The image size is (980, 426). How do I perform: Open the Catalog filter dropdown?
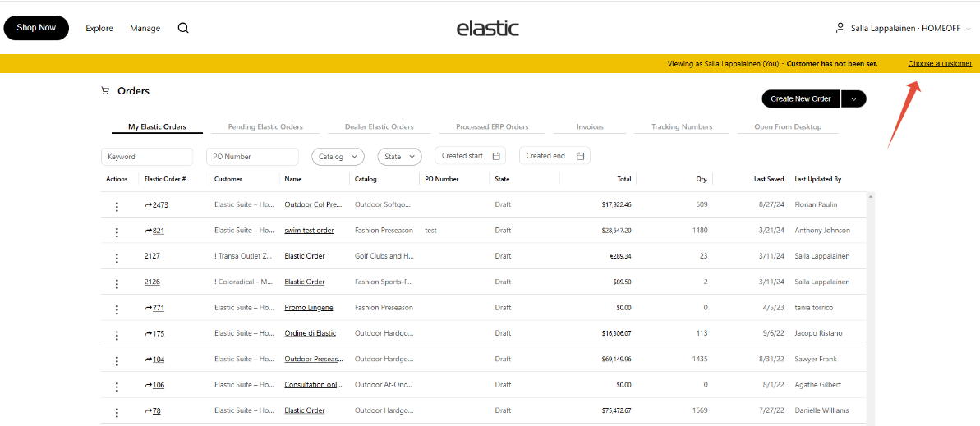tap(338, 157)
